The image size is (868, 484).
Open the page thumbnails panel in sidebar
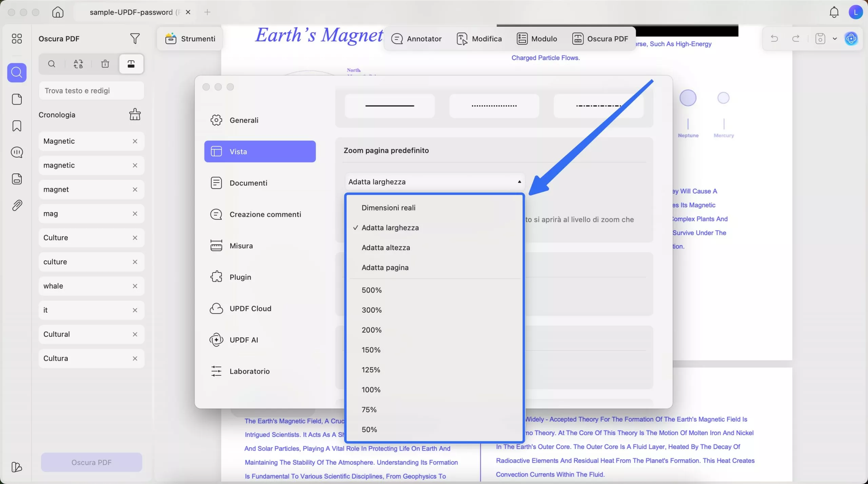click(17, 99)
